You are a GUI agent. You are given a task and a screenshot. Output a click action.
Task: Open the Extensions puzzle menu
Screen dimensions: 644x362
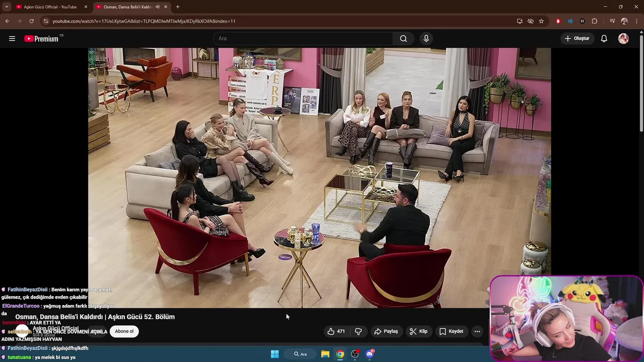[595, 21]
